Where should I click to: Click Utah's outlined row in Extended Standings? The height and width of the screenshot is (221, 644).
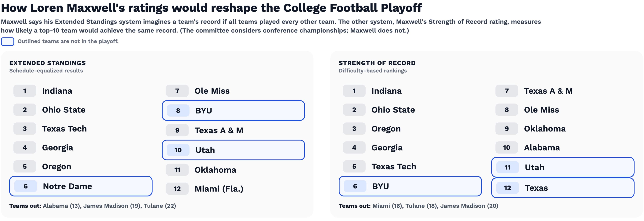tap(233, 150)
